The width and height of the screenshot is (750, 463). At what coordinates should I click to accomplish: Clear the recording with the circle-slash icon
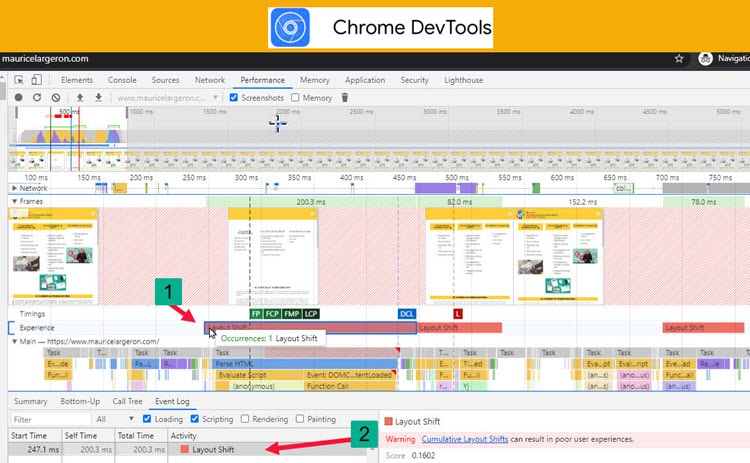[56, 98]
